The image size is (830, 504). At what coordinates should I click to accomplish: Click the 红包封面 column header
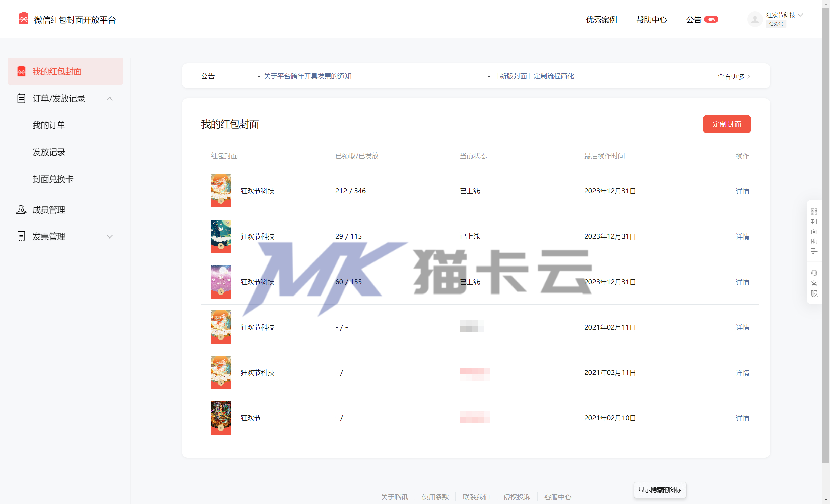point(224,156)
